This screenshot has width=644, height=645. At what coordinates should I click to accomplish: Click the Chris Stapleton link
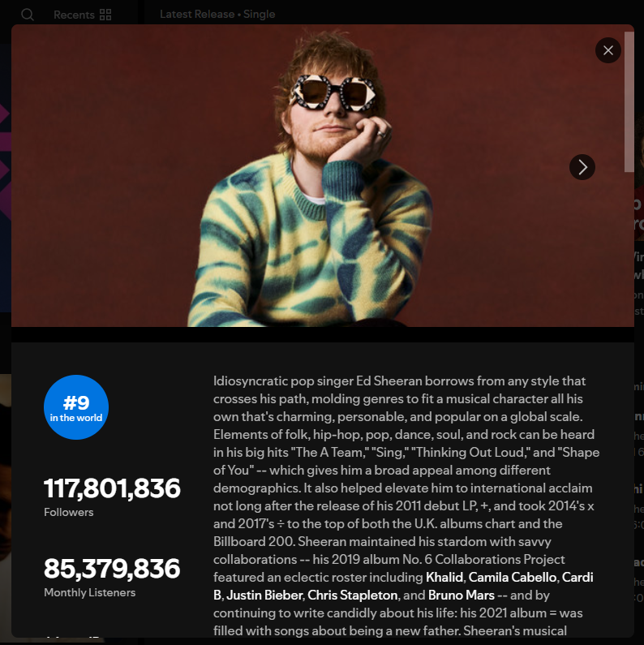point(353,595)
